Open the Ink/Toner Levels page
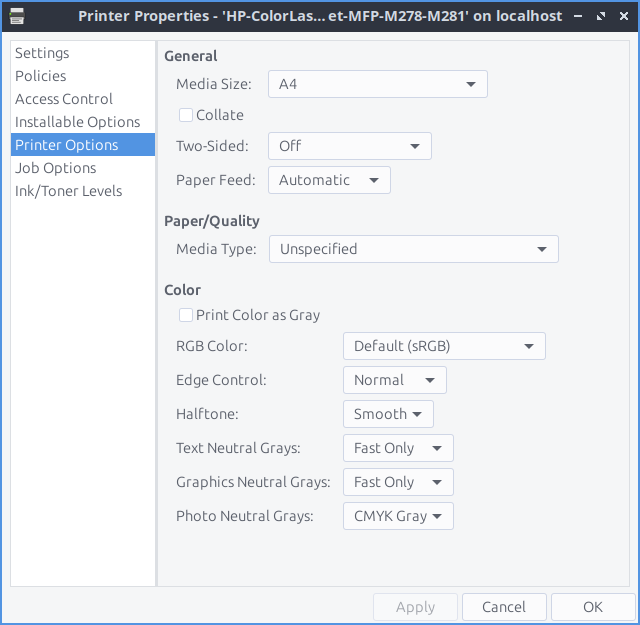640x625 pixels. click(x=68, y=191)
